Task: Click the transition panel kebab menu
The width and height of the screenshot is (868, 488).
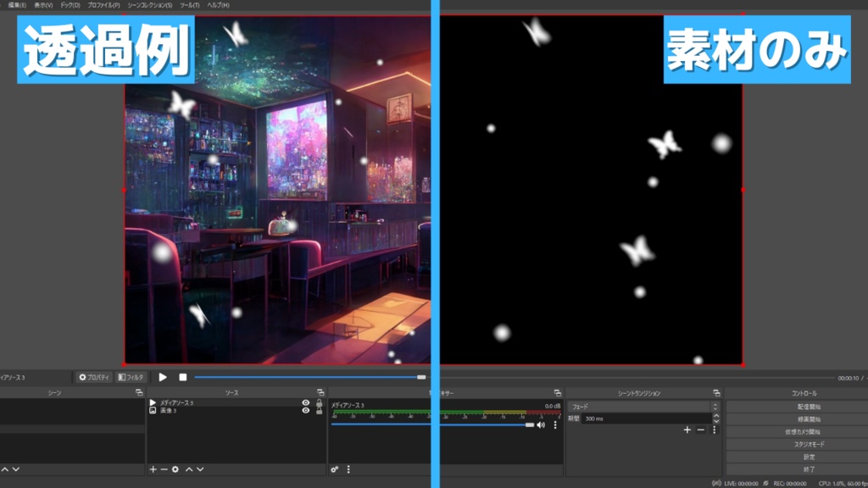Action: click(714, 430)
